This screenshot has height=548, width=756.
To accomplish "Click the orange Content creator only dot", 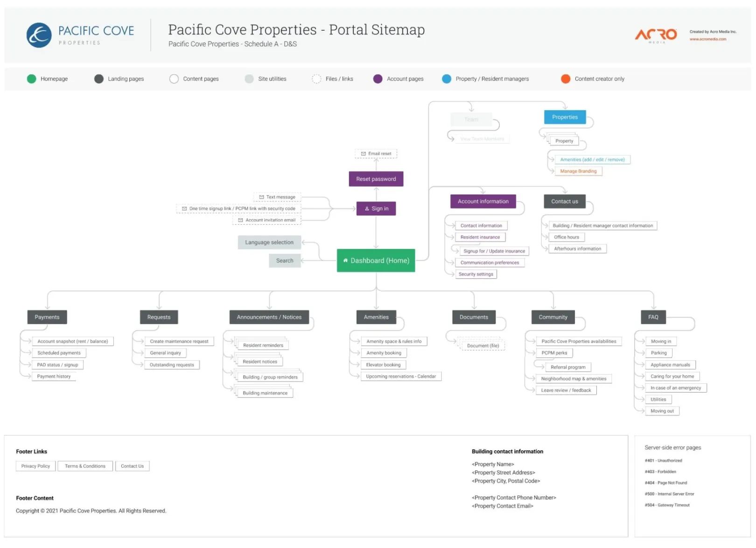I will pyautogui.click(x=565, y=79).
